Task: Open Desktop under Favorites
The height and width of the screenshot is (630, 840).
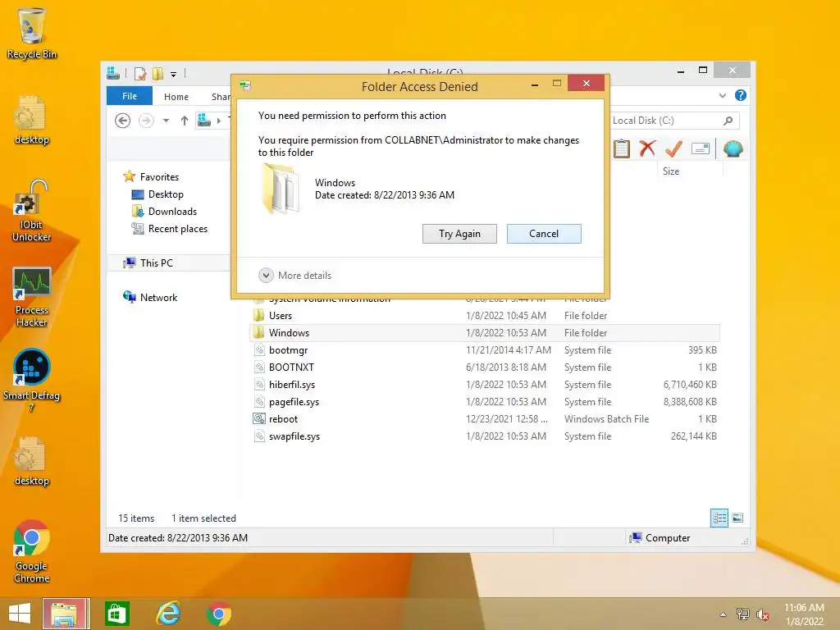Action: [x=166, y=194]
